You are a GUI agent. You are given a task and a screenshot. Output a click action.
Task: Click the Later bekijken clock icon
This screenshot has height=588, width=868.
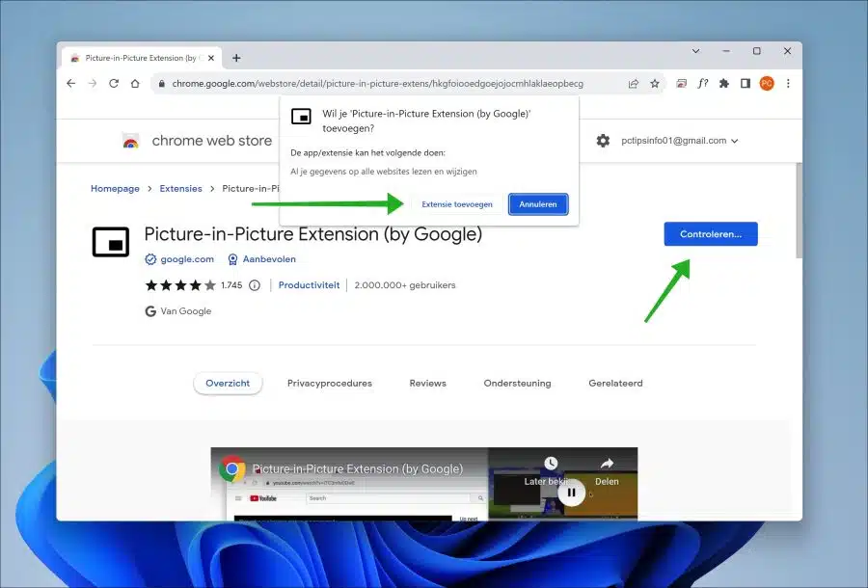click(x=551, y=463)
